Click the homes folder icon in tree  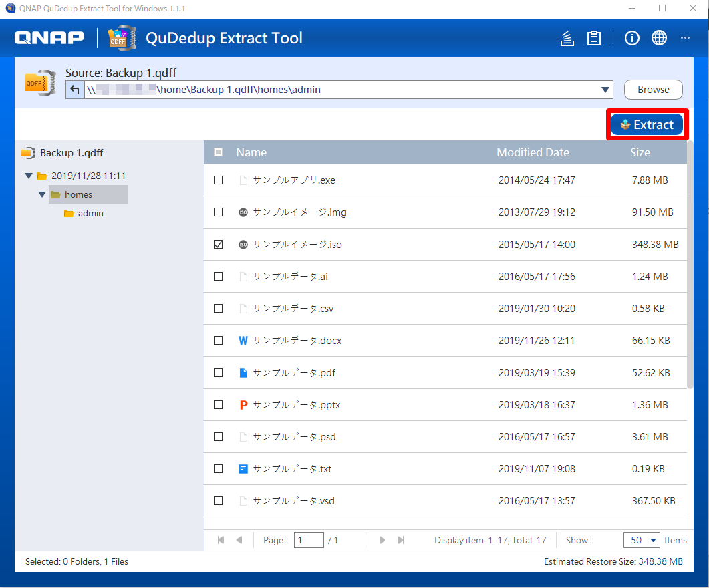[x=55, y=195]
